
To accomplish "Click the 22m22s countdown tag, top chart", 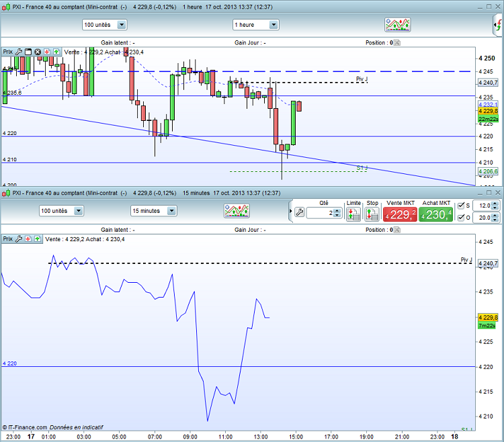I will tap(488, 119).
